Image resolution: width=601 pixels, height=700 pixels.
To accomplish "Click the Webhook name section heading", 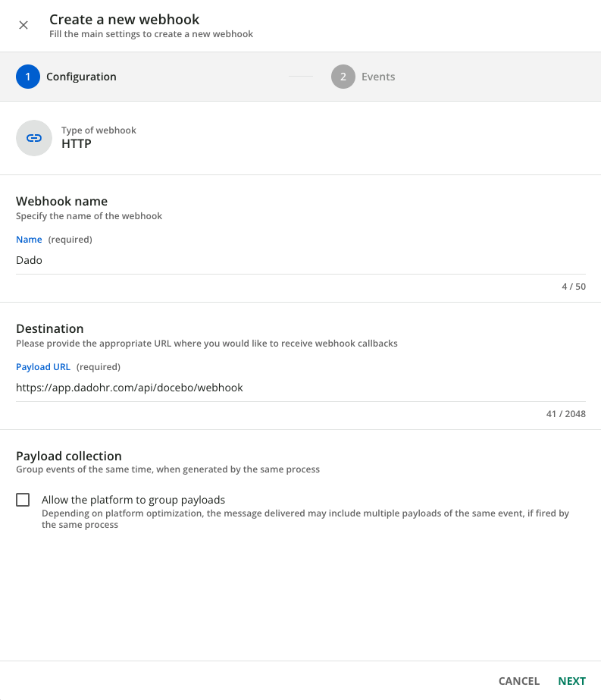I will [61, 201].
